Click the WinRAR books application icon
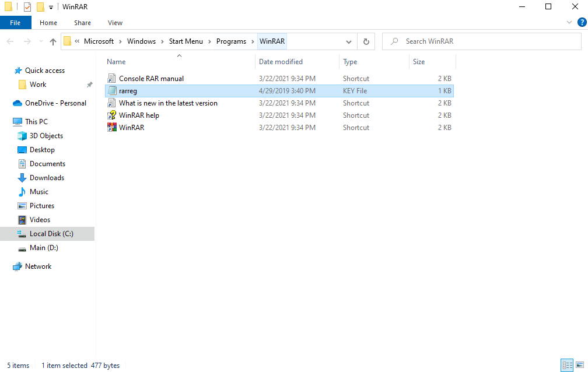The width and height of the screenshot is (588, 372). tap(111, 128)
